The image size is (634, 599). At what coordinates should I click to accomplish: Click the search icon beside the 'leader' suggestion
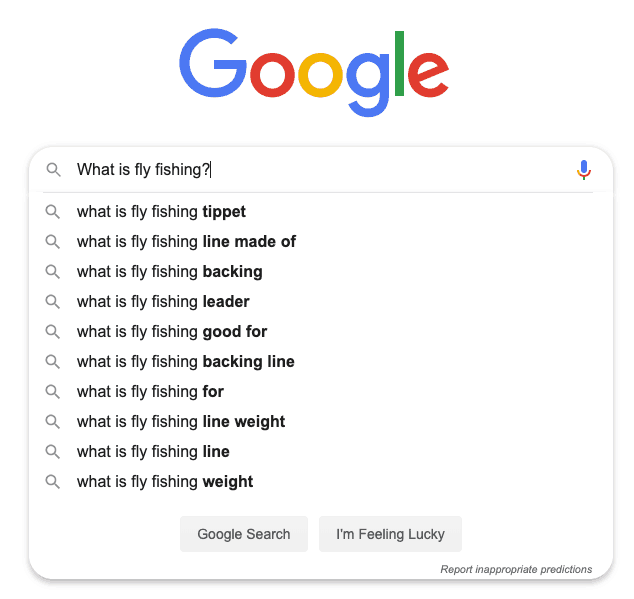52,302
